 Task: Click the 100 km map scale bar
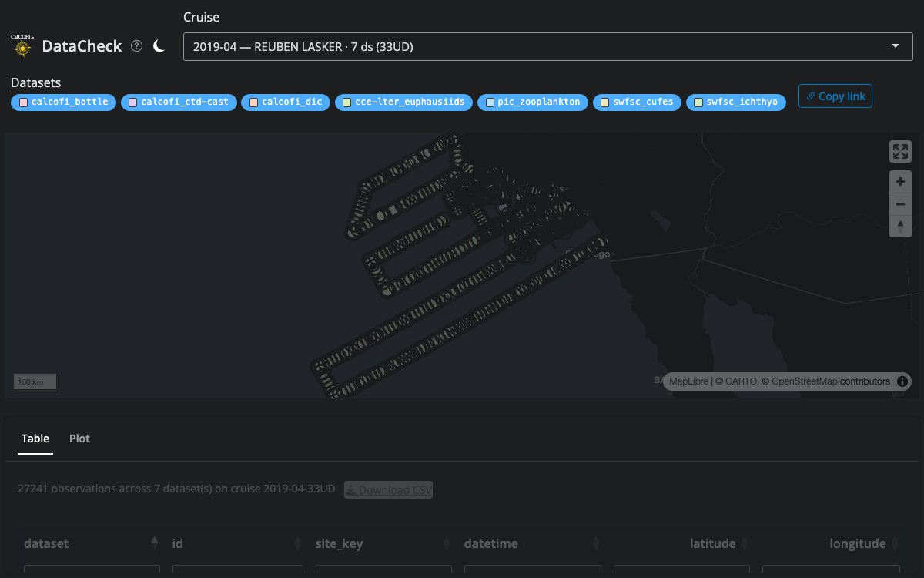[x=35, y=381]
